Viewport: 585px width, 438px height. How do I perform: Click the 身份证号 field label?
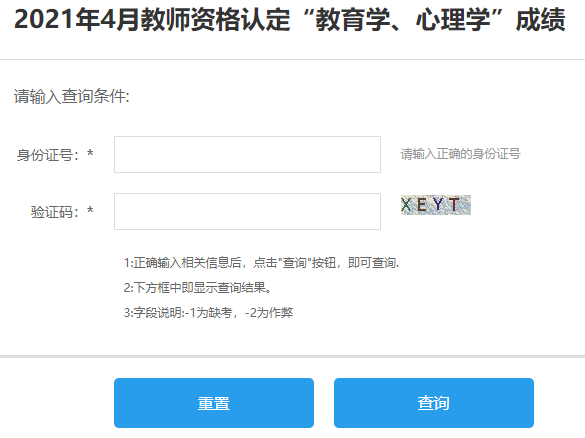[x=48, y=154]
